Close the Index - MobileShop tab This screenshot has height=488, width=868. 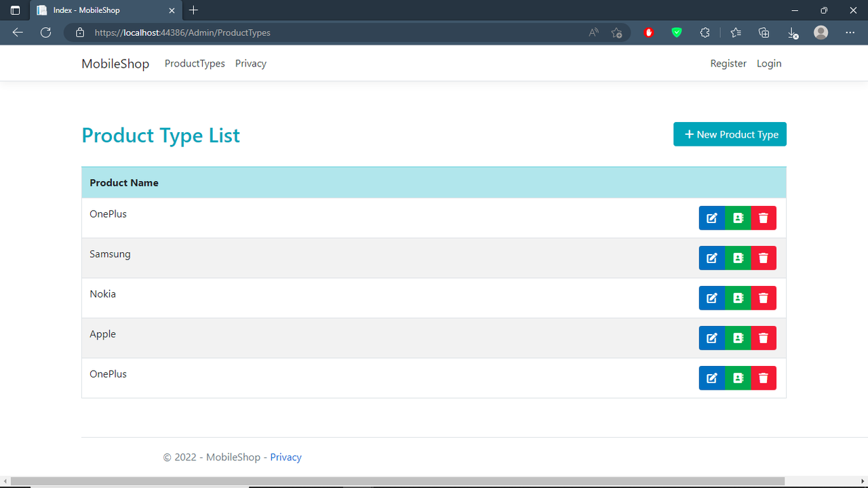(172, 10)
